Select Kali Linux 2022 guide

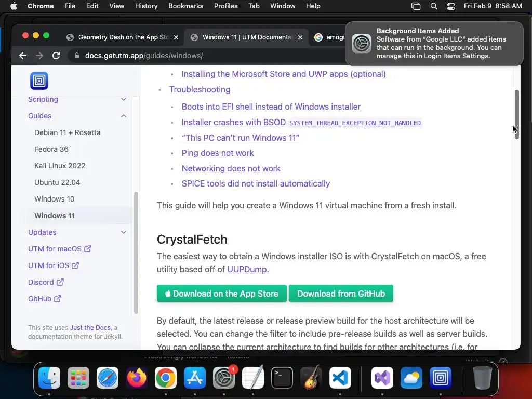(60, 166)
